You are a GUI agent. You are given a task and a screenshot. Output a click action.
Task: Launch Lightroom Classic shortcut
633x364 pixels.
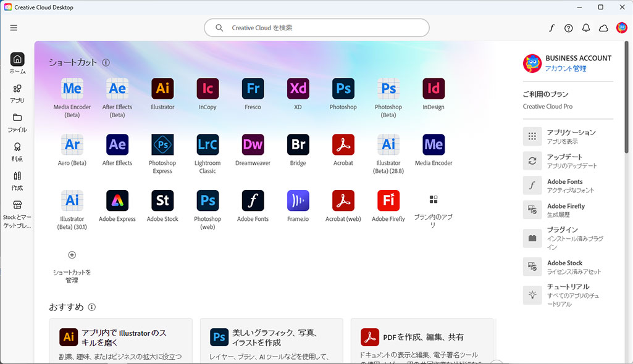pos(208,145)
